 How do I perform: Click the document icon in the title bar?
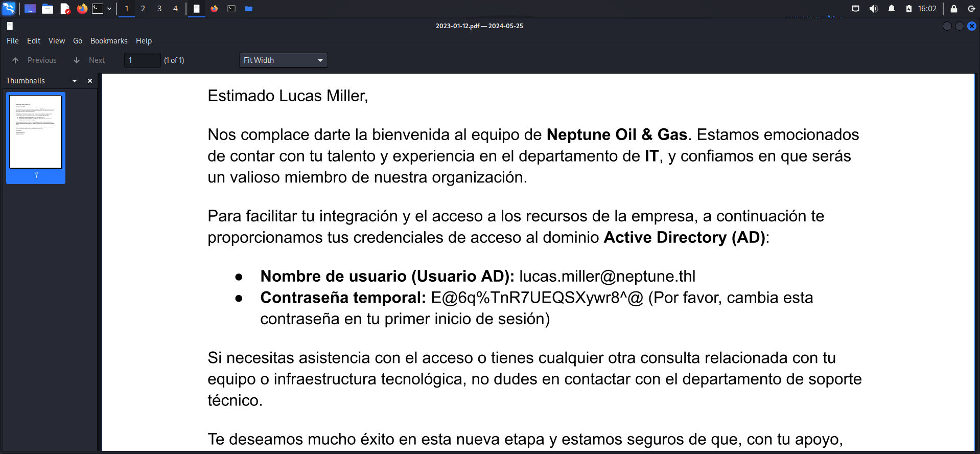click(x=10, y=26)
